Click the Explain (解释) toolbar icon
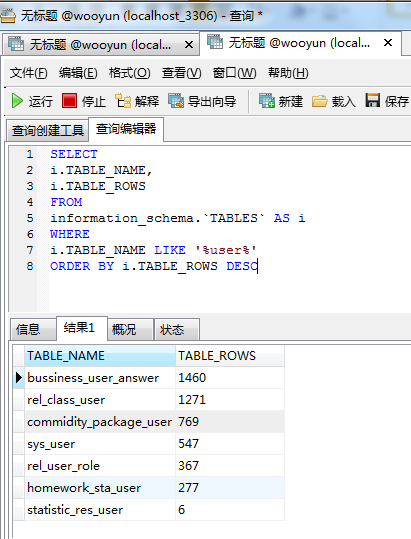Screen dimensions: 411x539 pyautogui.click(x=123, y=101)
